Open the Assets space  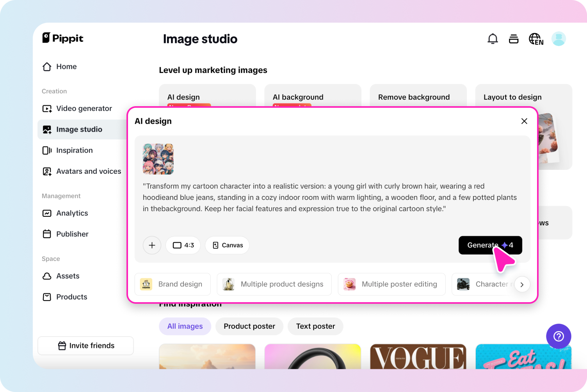click(68, 276)
